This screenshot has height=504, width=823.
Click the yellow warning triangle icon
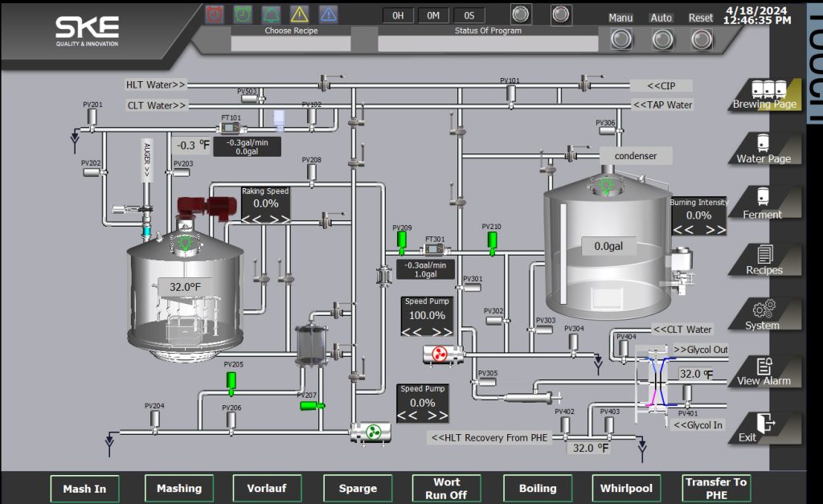299,14
